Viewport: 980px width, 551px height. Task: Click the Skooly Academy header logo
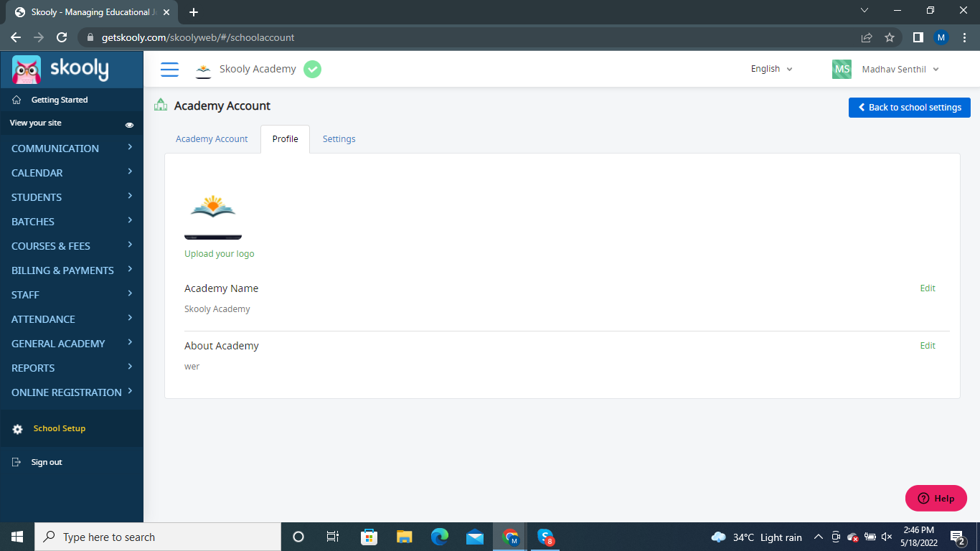(204, 70)
